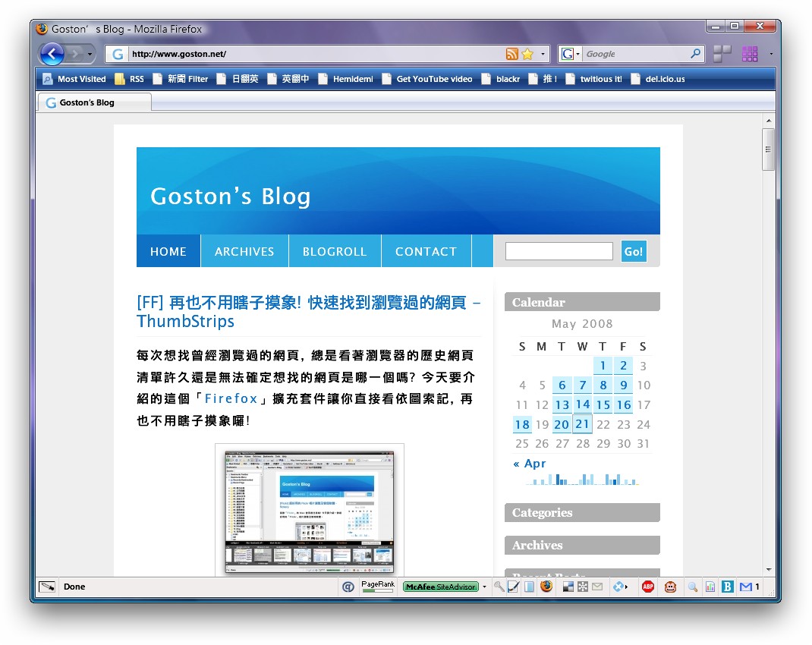Open the Hemidemi bookmark
812x645 pixels.
pos(345,79)
